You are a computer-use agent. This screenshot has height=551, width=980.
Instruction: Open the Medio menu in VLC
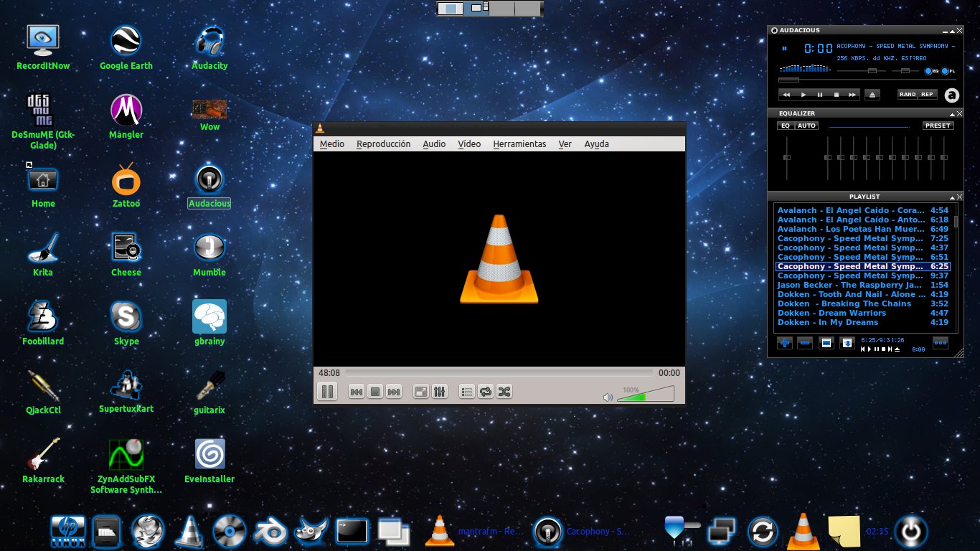click(x=332, y=143)
